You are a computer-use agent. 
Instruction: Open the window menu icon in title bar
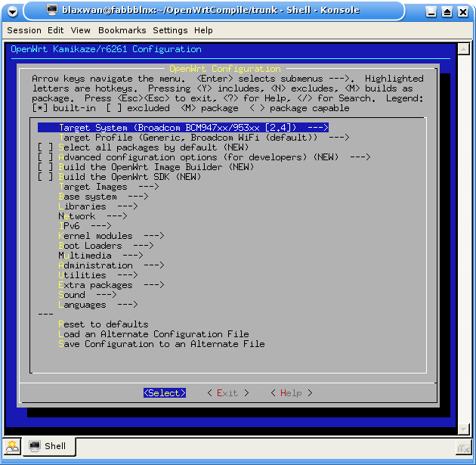tap(12, 11)
